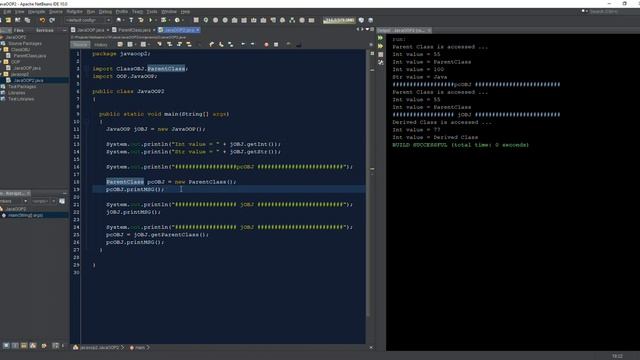Run the project with the green play icon
Viewport: 640px width, 360px height.
click(151, 20)
